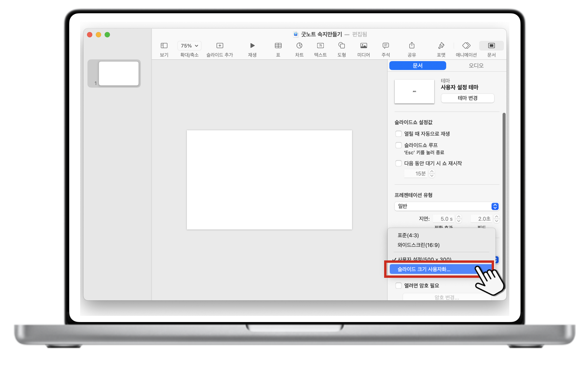Open the Animate diamond icon
Screen dimensions: 588x371
coord(466,46)
